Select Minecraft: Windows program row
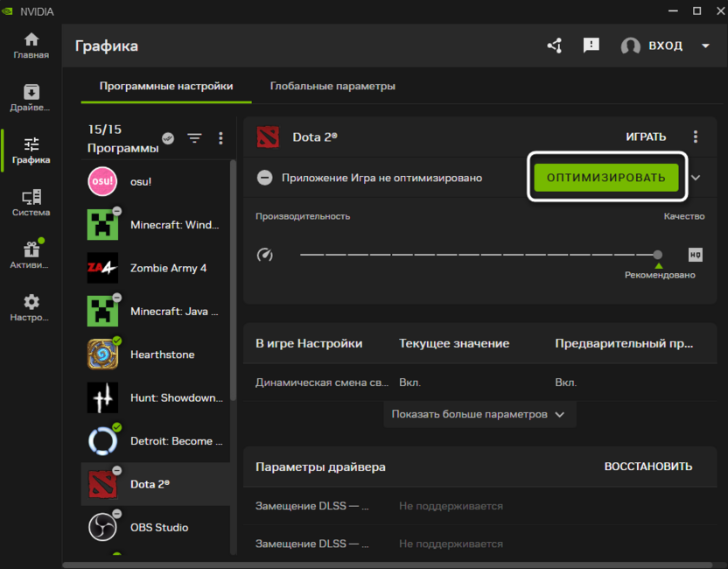728x569 pixels. tap(156, 225)
